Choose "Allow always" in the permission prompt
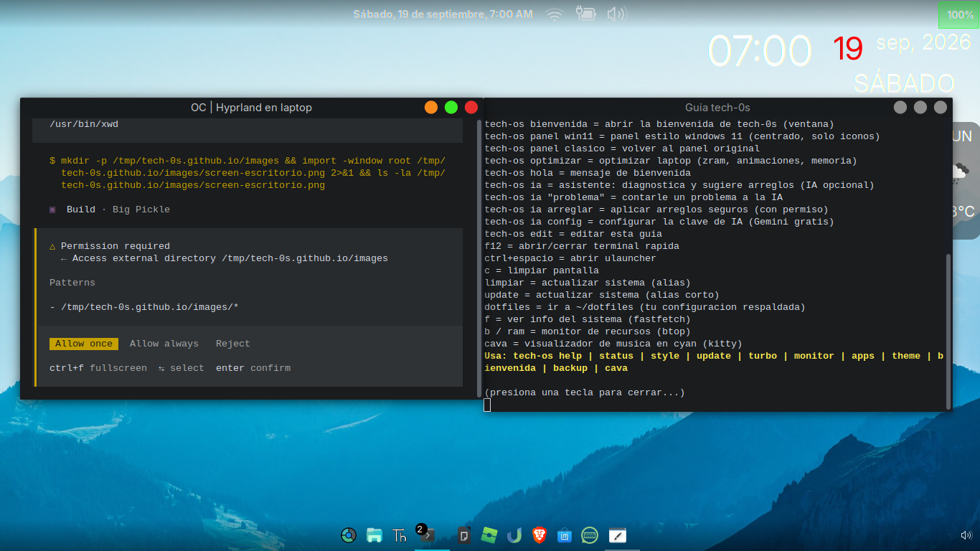 point(164,344)
